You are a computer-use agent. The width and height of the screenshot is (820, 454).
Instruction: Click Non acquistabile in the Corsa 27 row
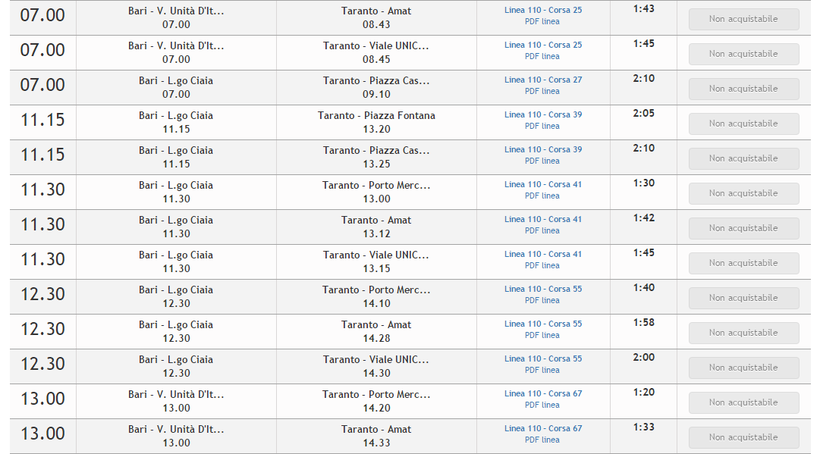[x=744, y=89]
